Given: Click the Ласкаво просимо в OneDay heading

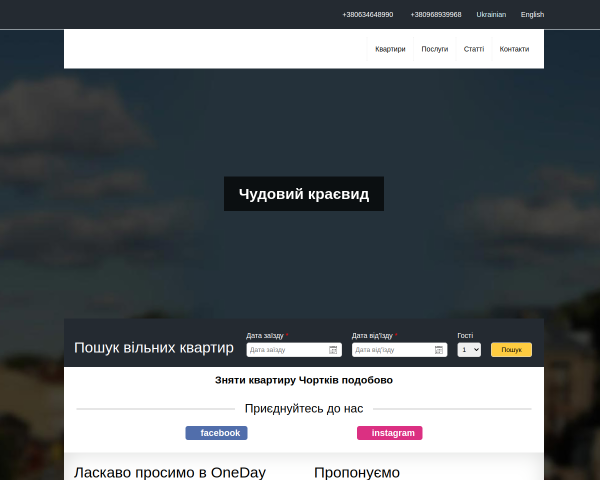Looking at the screenshot, I should click(x=170, y=473).
